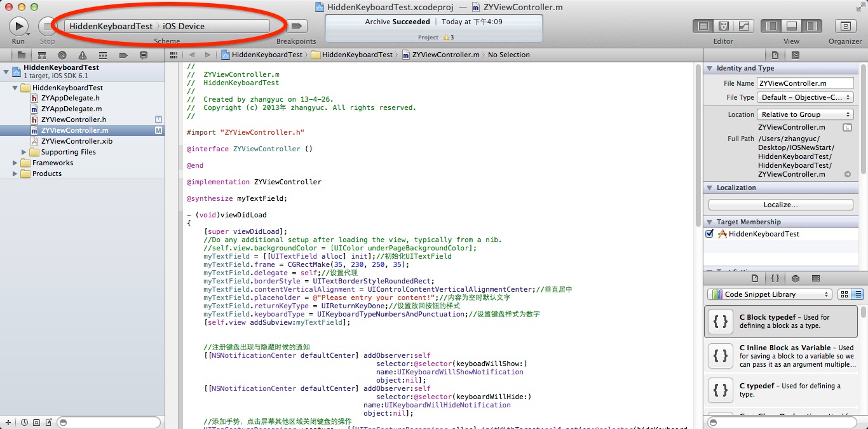Screen dimensions: 868x429
Task: Open ZYAppDelegate.h in navigator
Action: coord(70,98)
